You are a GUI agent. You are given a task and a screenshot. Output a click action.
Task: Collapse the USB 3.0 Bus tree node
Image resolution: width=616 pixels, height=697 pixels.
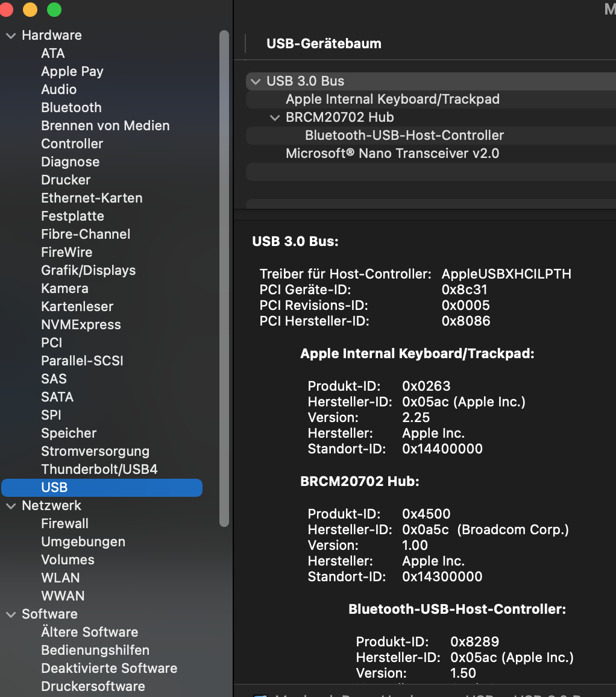click(x=256, y=81)
